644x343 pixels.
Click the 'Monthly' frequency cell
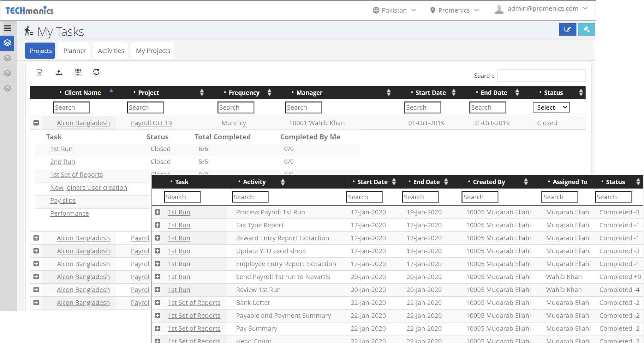click(234, 123)
